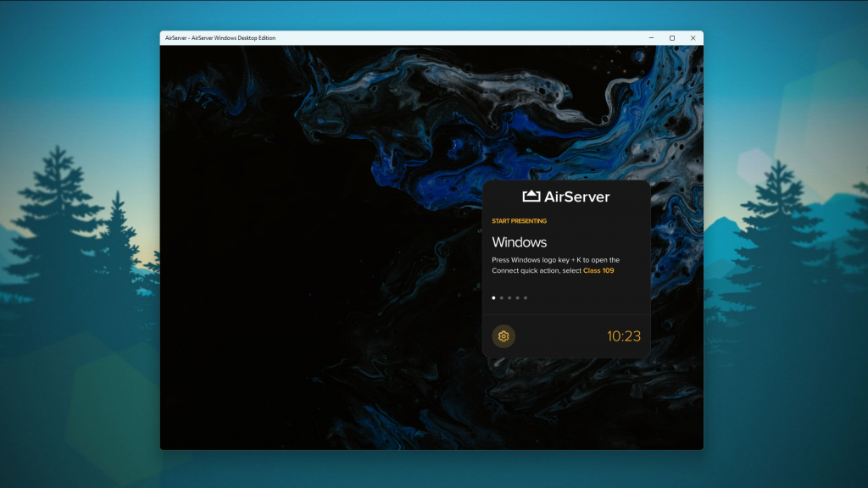The image size is (868, 488).
Task: Click the Press Windows logo key instruction text
Action: click(555, 260)
